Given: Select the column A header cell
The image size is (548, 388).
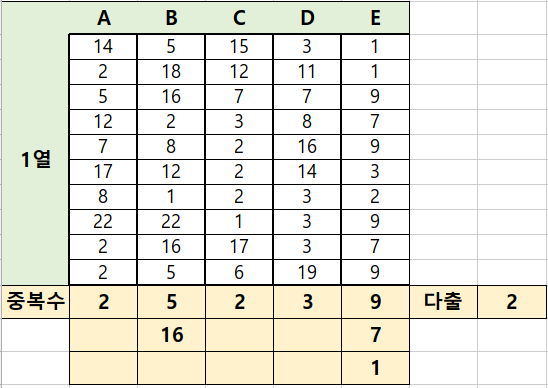Looking at the screenshot, I should tap(103, 17).
